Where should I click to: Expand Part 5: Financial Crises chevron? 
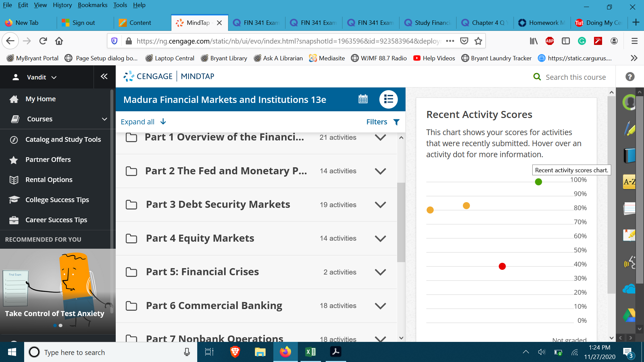(x=380, y=272)
